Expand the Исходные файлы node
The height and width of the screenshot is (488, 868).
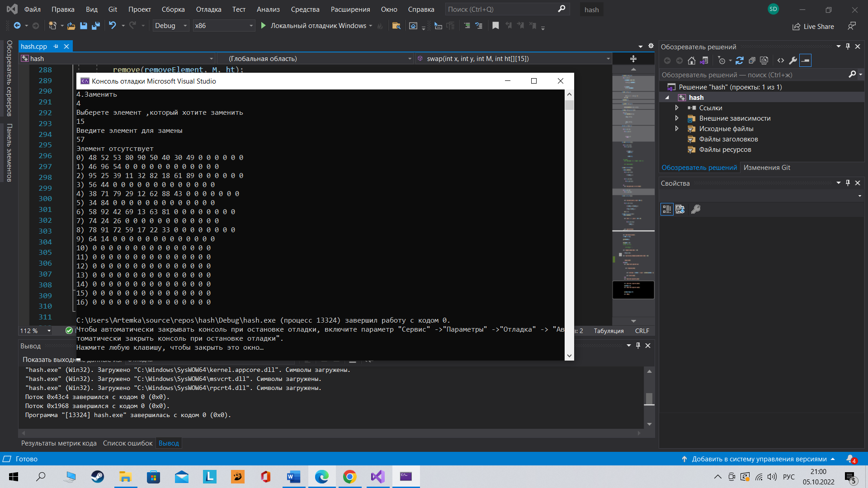[677, 129]
